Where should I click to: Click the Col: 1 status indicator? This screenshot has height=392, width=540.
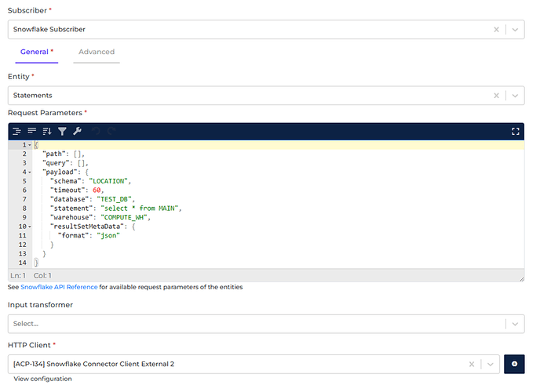click(x=42, y=276)
